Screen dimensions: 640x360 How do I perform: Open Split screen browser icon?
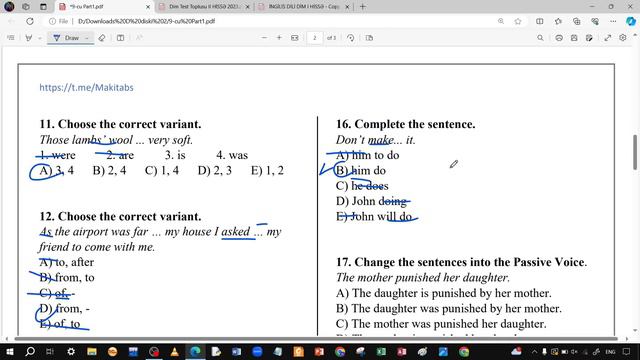click(x=540, y=21)
